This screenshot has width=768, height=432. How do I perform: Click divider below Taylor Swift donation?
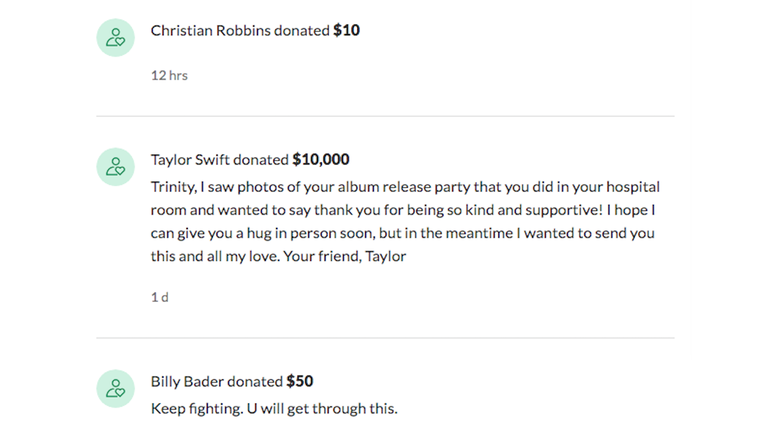(385, 337)
